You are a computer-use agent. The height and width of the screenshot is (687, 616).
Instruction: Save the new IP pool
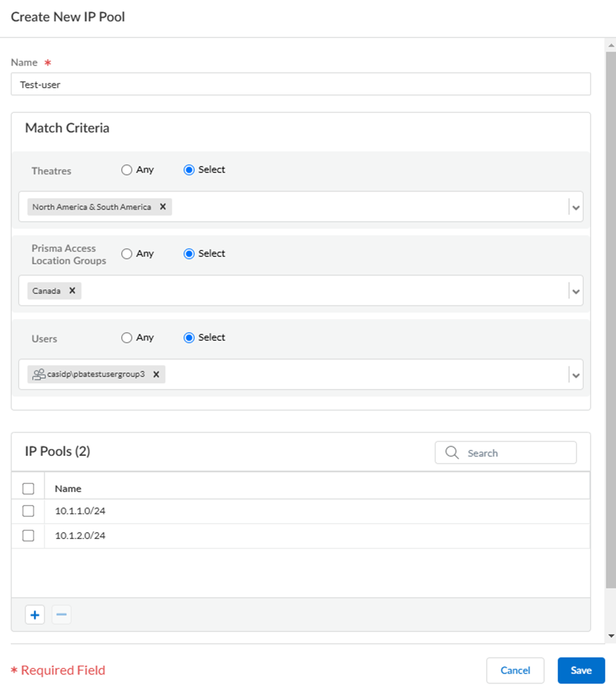click(581, 670)
